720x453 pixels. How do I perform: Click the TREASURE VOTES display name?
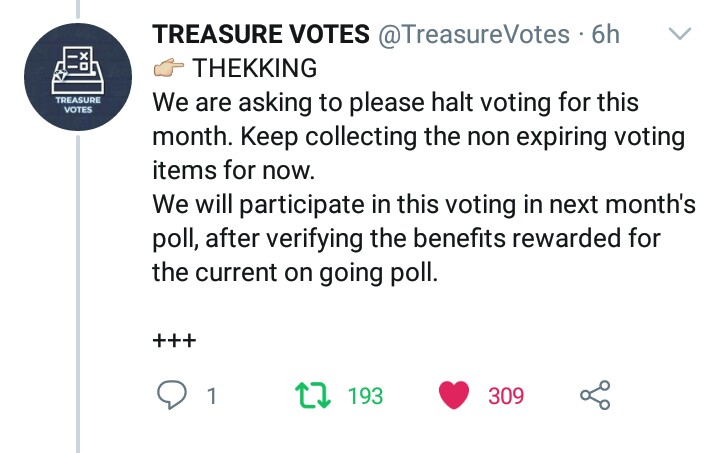[x=260, y=35]
